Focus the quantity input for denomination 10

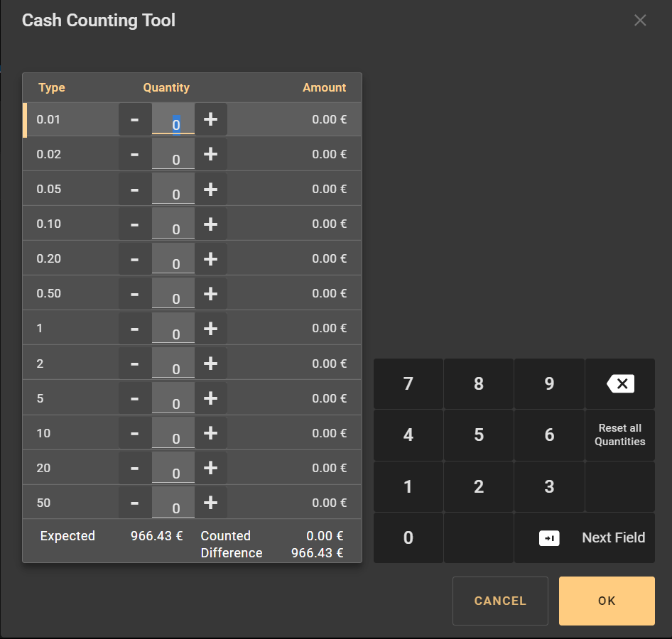tap(173, 434)
